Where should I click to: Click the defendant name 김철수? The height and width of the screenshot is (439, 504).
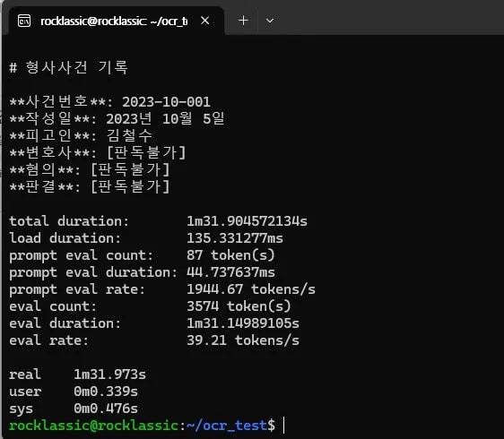point(129,135)
